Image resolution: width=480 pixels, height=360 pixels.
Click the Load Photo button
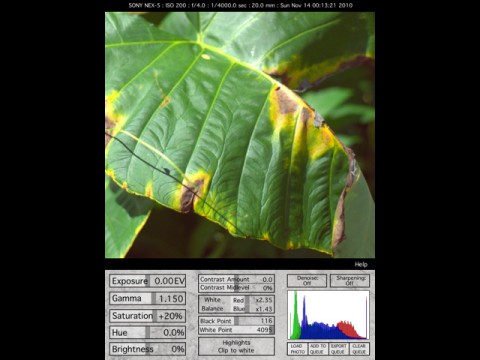click(298, 349)
